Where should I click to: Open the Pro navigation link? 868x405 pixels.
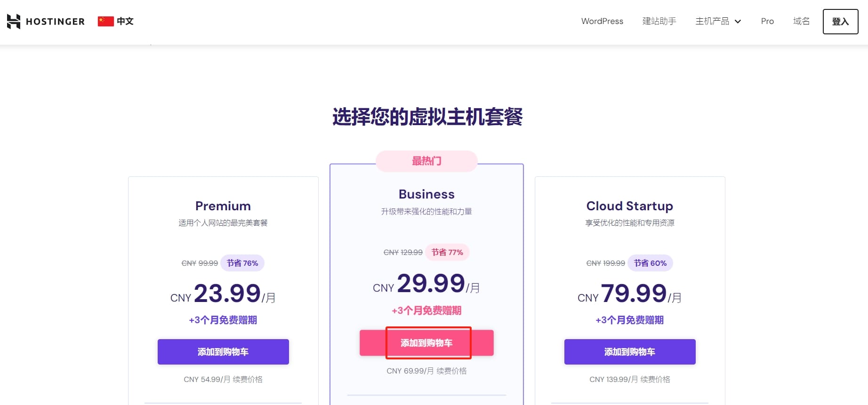(767, 21)
